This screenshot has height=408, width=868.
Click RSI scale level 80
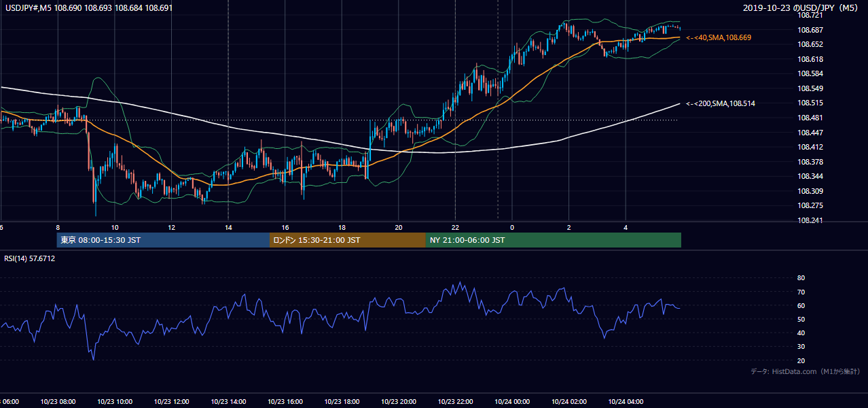pos(801,278)
